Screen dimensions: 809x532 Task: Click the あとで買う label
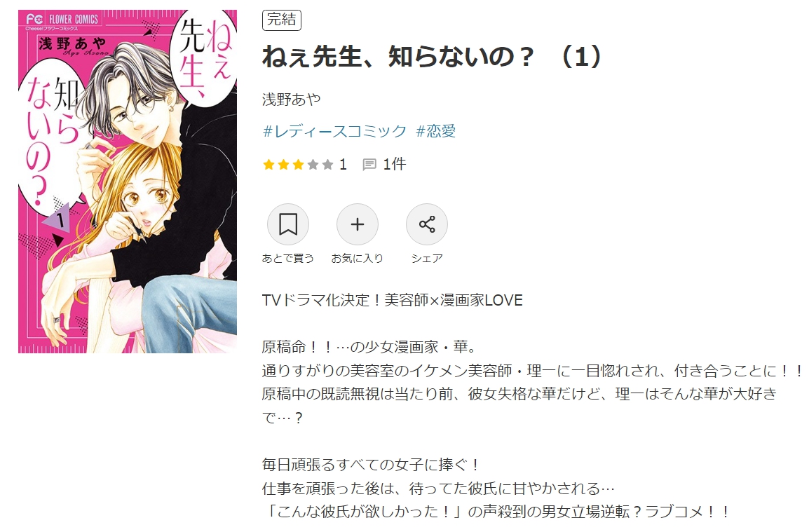288,258
